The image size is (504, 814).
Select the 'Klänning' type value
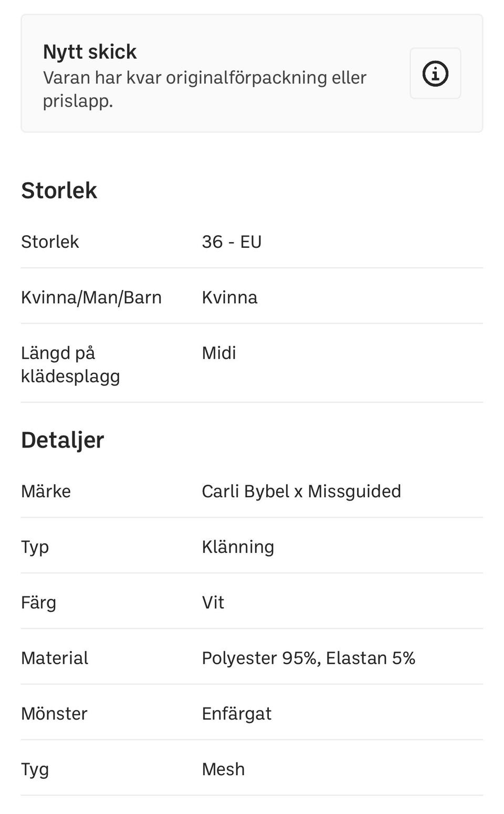[238, 547]
